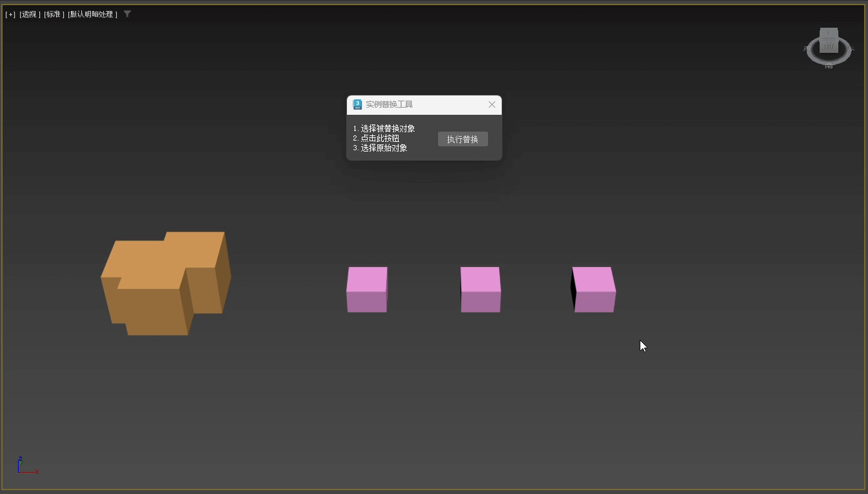Open the [透视] point-of-view viewport menu

pyautogui.click(x=30, y=14)
